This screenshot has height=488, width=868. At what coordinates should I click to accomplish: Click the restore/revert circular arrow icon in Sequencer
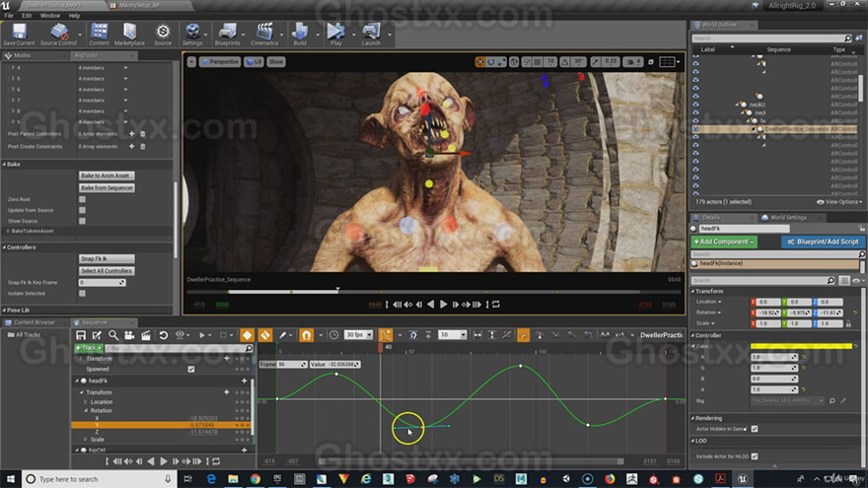(163, 335)
